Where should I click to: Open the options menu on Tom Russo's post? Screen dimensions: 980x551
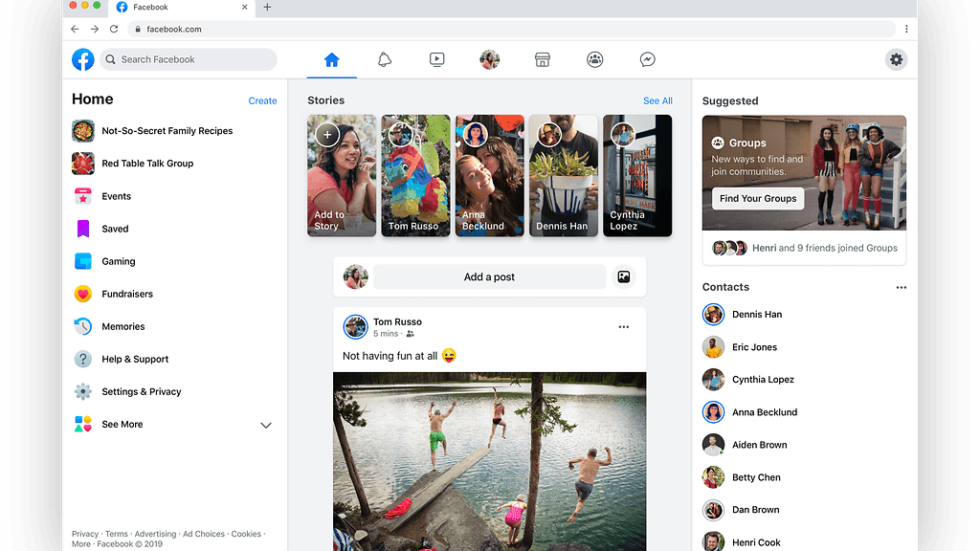(624, 327)
